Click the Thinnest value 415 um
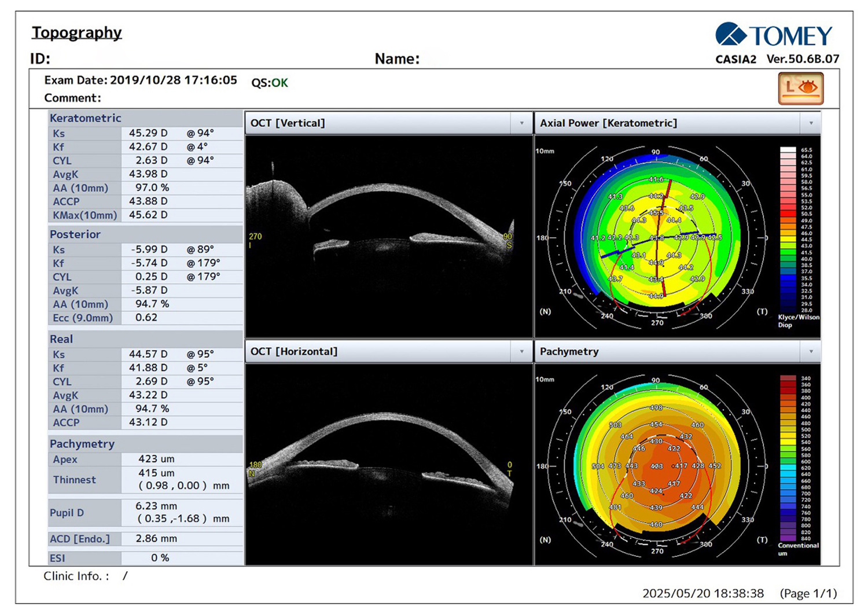This screenshot has height=614, width=868. click(156, 473)
